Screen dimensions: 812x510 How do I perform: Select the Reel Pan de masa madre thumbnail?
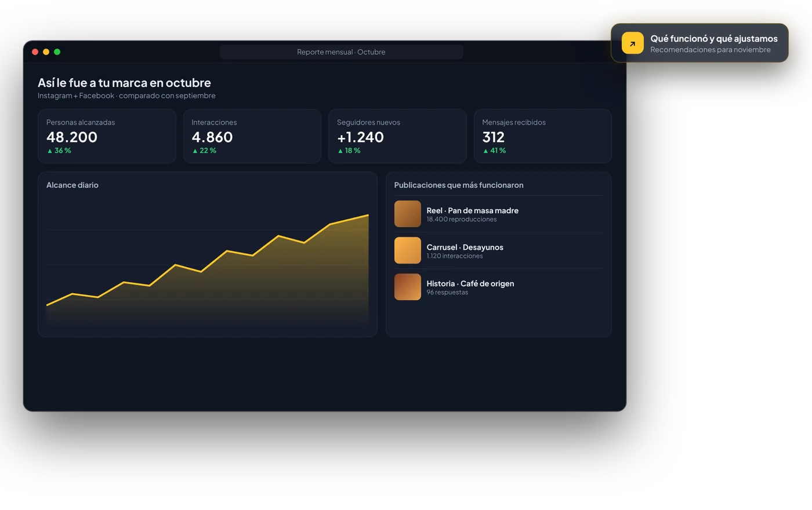click(x=408, y=214)
